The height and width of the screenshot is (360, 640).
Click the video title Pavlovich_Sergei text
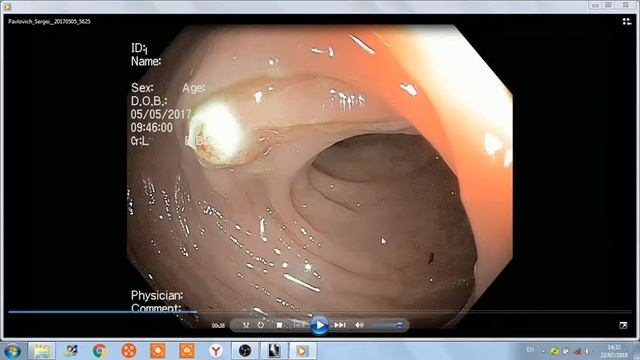[49, 22]
